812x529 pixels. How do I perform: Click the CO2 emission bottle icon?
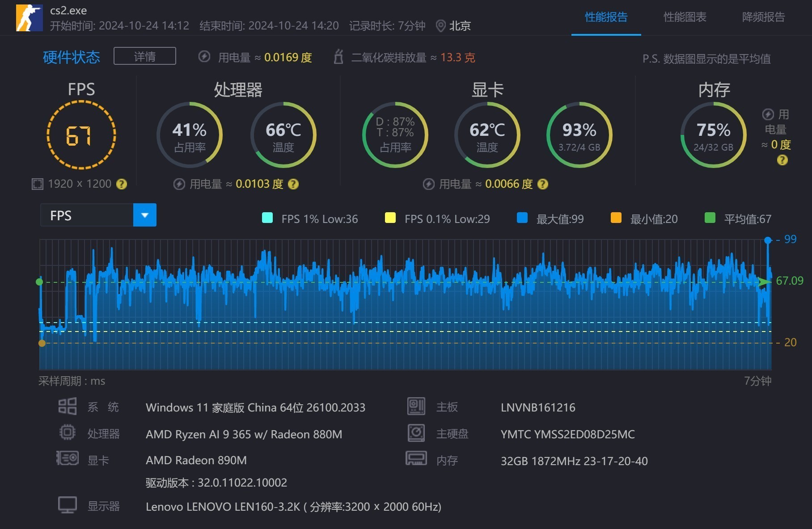pos(338,57)
